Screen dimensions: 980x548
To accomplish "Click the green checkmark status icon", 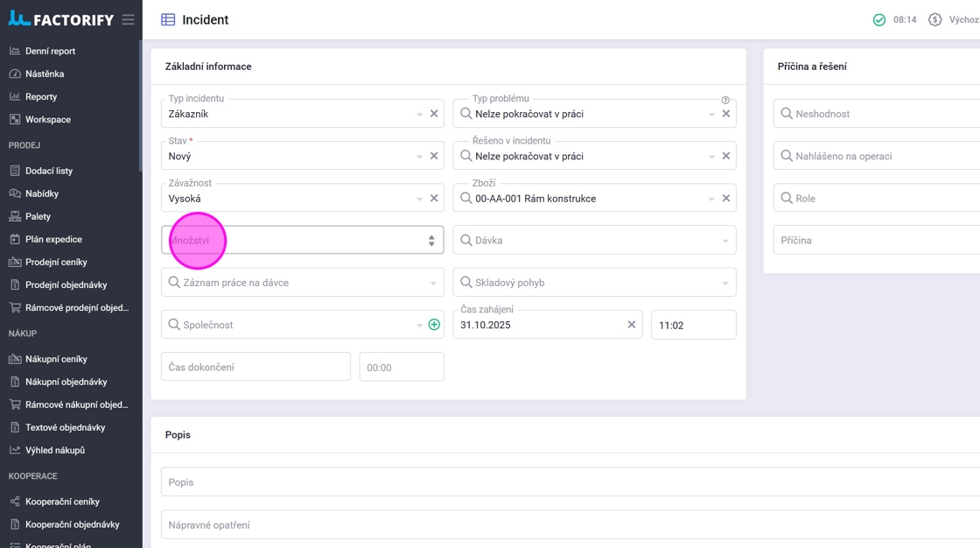I will [879, 19].
